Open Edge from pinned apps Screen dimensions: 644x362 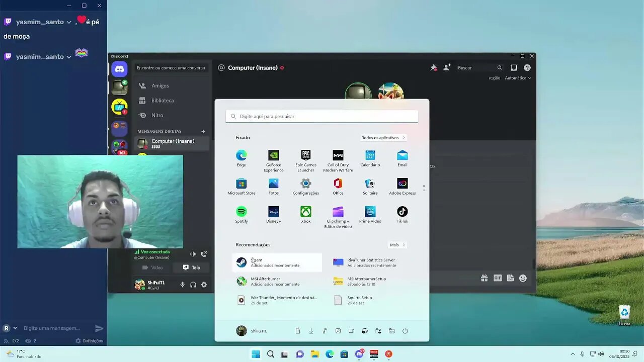[242, 158]
